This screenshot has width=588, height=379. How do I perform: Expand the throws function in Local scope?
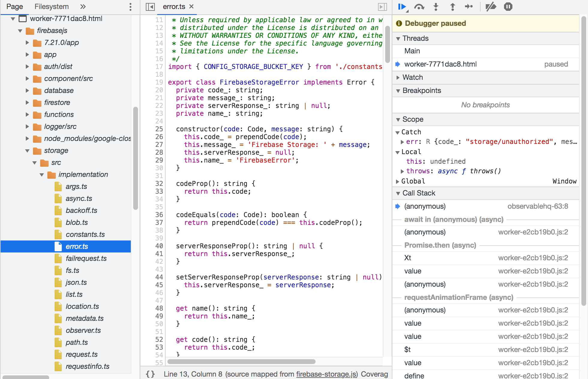402,171
